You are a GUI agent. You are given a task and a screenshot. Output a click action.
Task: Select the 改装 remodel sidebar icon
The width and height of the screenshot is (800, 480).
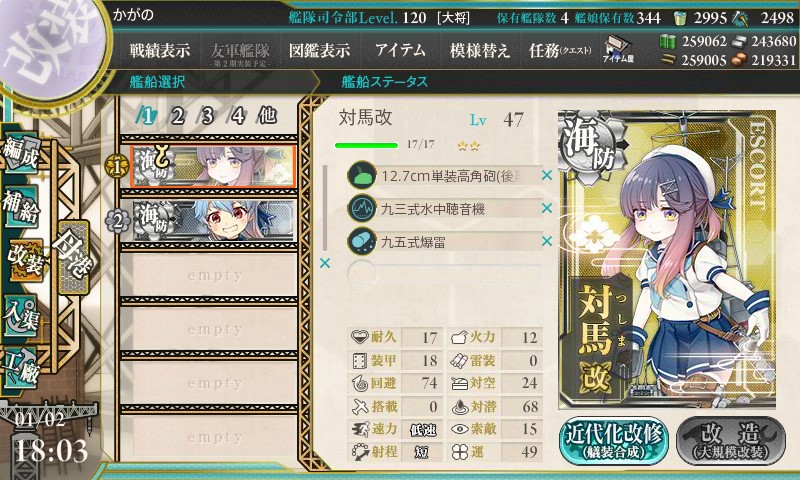24,260
